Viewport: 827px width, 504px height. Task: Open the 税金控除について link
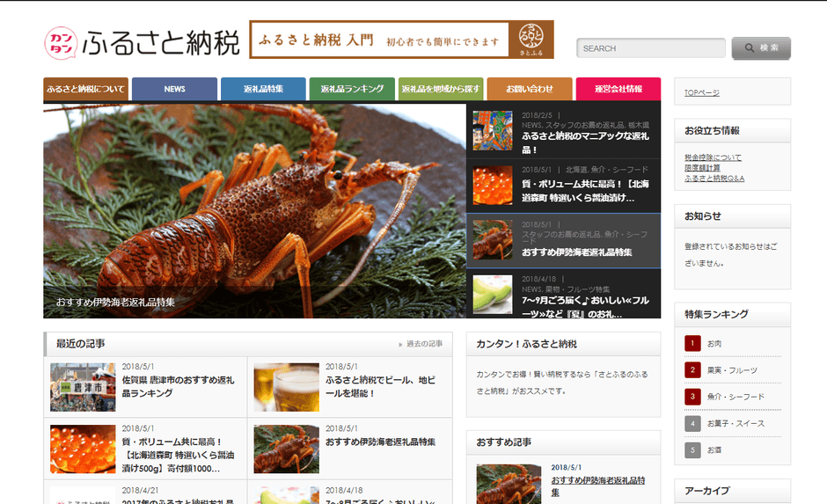click(713, 157)
